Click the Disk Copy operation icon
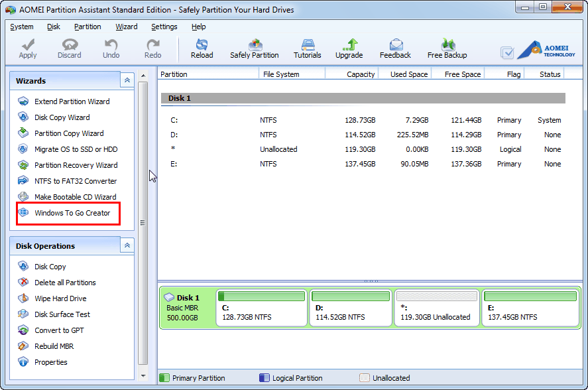The height and width of the screenshot is (390, 588). point(23,266)
